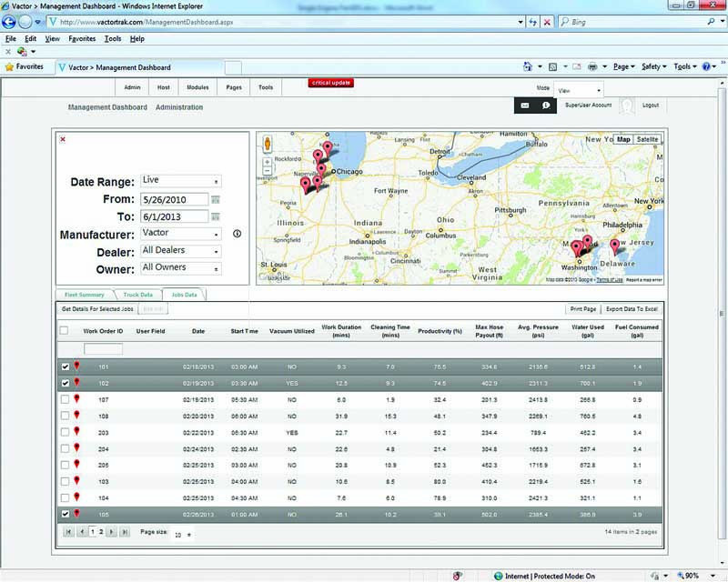728x582 pixels.
Task: Check the checkbox for work order 108
Action: [65, 416]
